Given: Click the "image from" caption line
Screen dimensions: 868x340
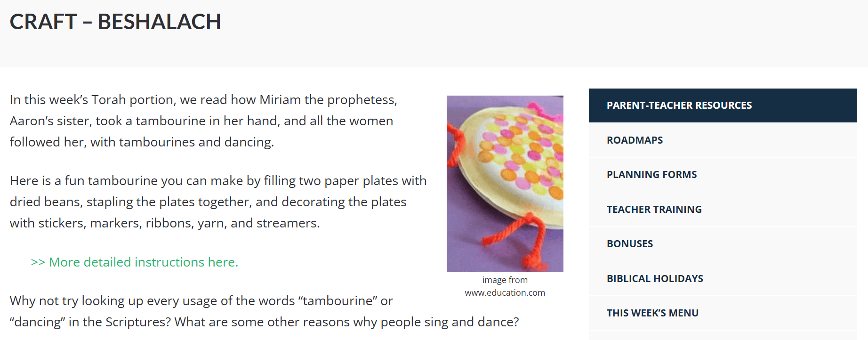Looking at the screenshot, I should point(505,280).
